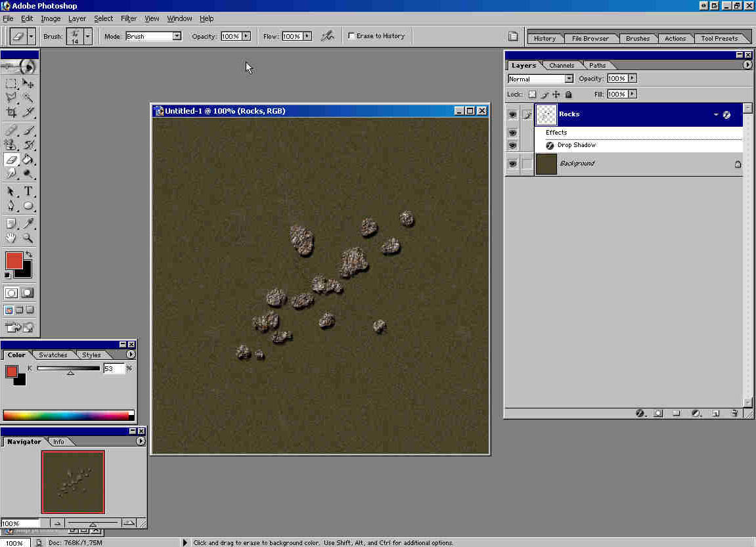Viewport: 756px width, 547px height.
Task: Toggle visibility of the Drop Shadow effect
Action: [x=512, y=145]
